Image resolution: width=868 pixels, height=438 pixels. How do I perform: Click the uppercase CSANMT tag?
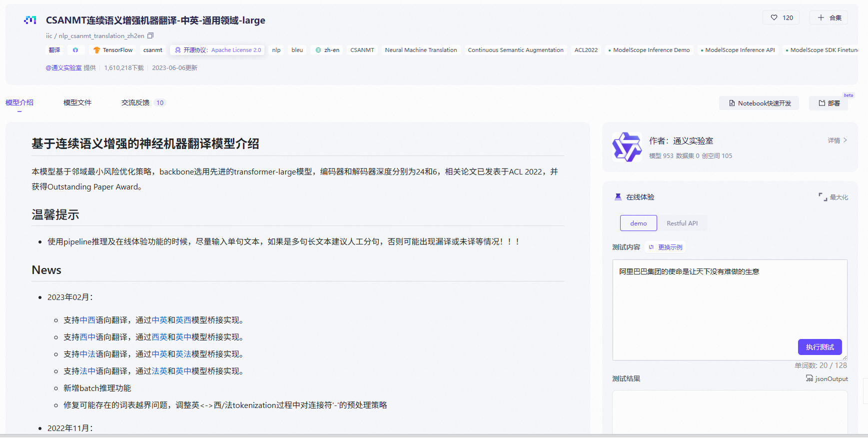362,50
